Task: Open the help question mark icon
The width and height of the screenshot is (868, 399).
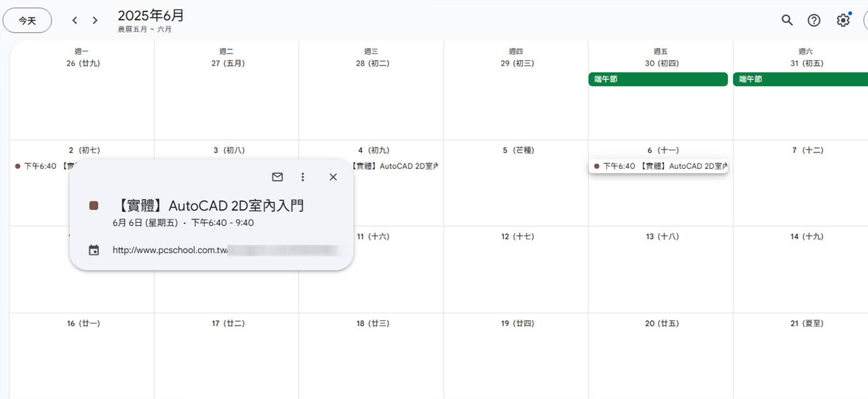Action: 814,20
